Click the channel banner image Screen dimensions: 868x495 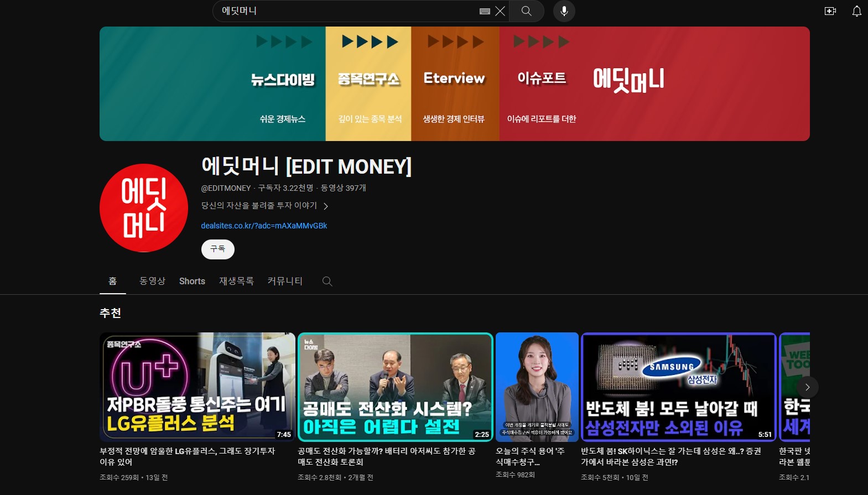[x=455, y=84]
